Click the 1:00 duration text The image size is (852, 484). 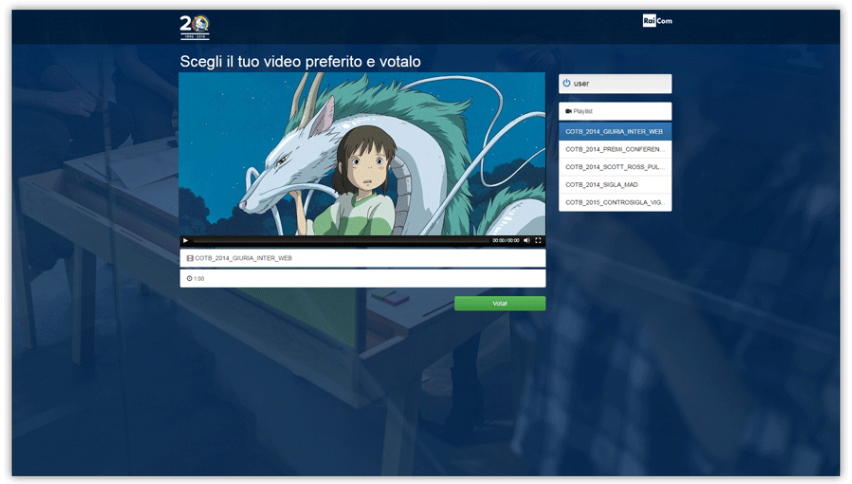(x=199, y=279)
